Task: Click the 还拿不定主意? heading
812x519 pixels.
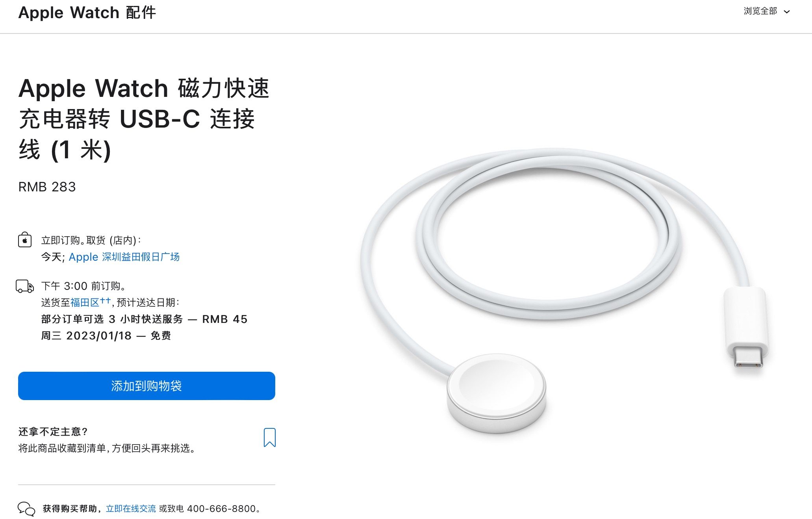Action: (53, 432)
